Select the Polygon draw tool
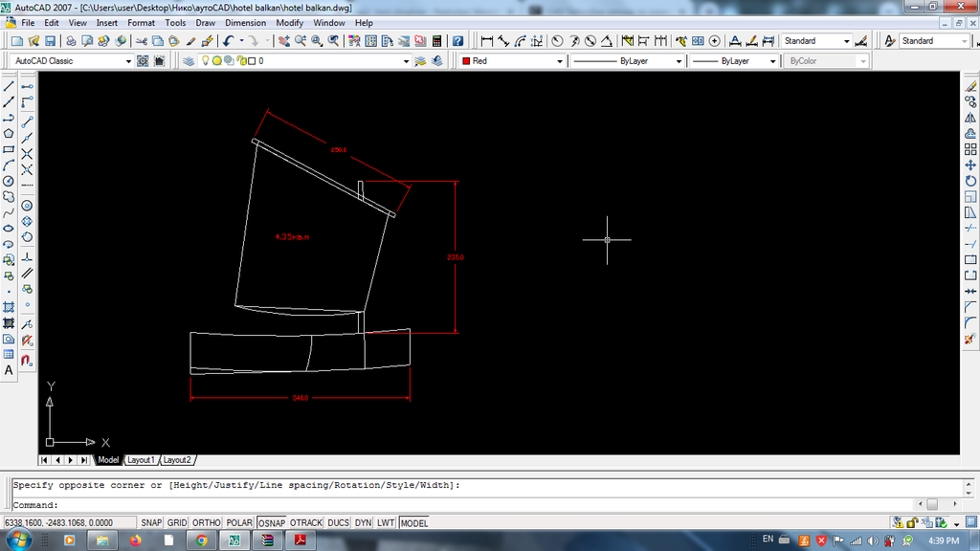Image resolution: width=980 pixels, height=551 pixels. click(9, 133)
